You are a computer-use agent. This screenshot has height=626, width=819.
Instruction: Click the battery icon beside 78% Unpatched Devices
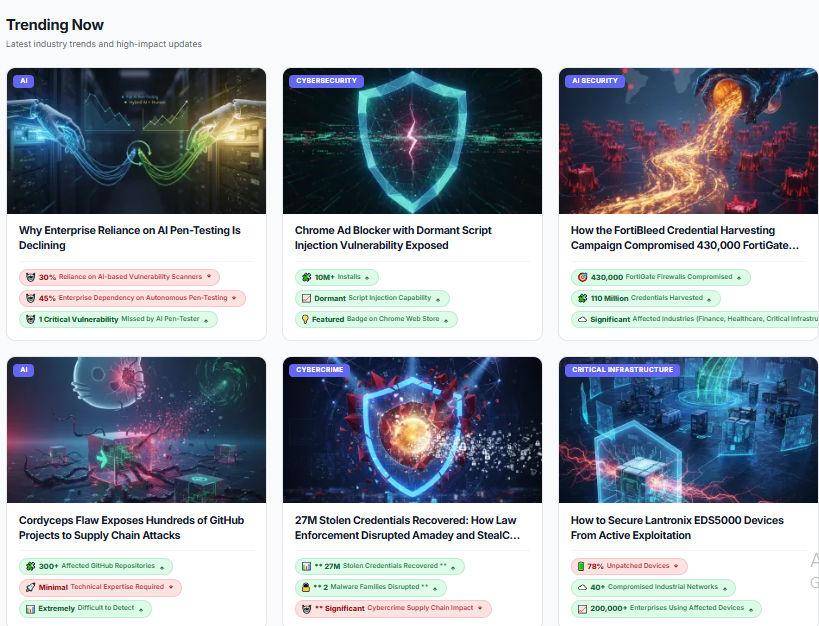[x=581, y=566]
